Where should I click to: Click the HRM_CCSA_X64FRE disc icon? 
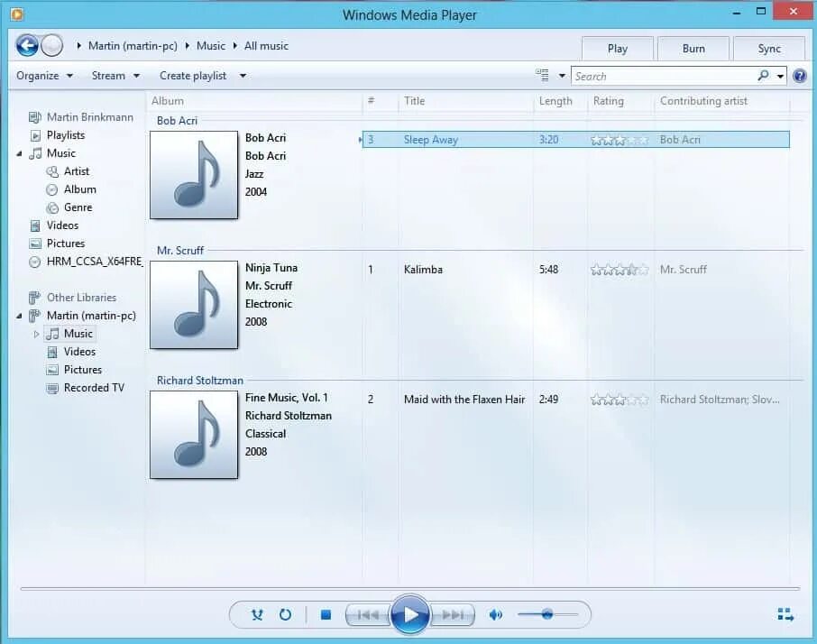(35, 262)
